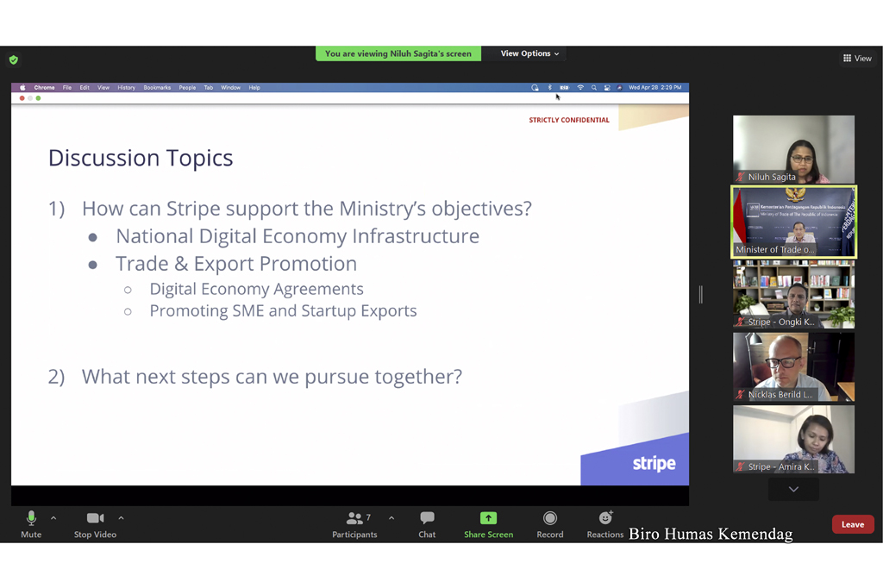The image size is (883, 588).
Task: Click 'Trade & Export Promotion' bullet text
Action: click(236, 264)
